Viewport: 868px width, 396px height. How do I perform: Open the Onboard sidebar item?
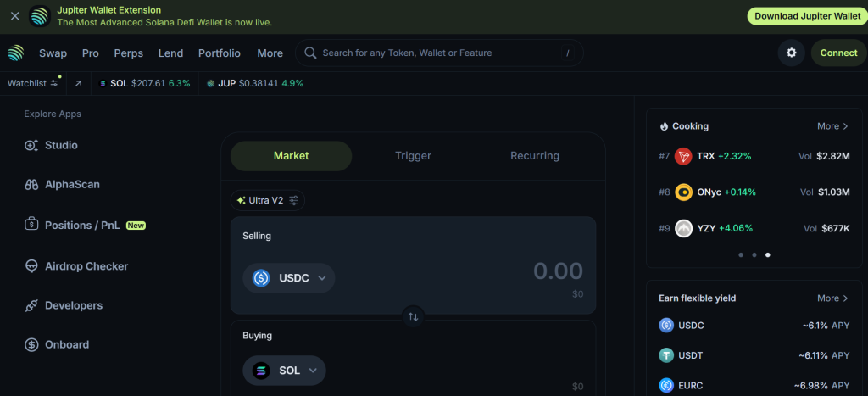(67, 344)
